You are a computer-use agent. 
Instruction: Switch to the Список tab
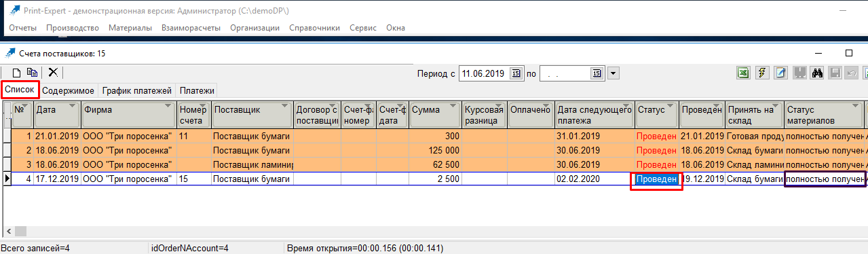pos(20,90)
